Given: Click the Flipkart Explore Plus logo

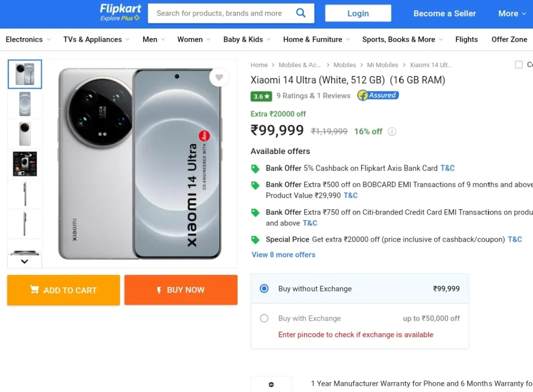Looking at the screenshot, I should click(x=120, y=13).
